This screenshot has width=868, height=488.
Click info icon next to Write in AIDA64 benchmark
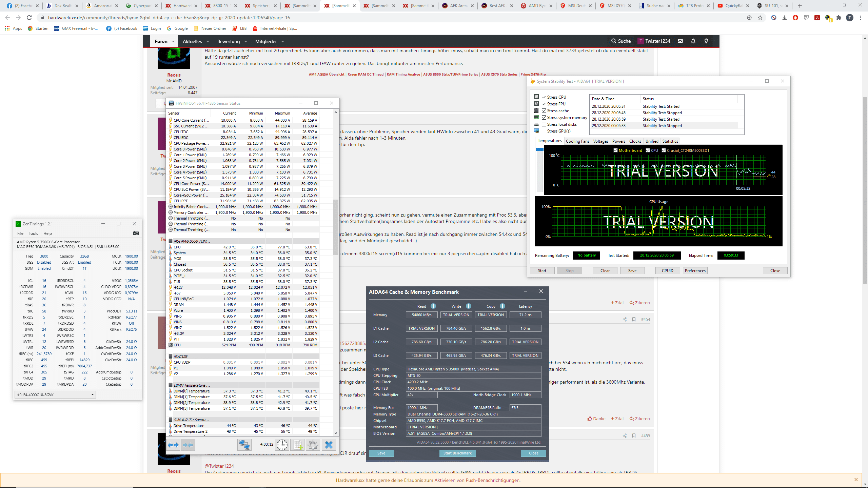coord(469,306)
